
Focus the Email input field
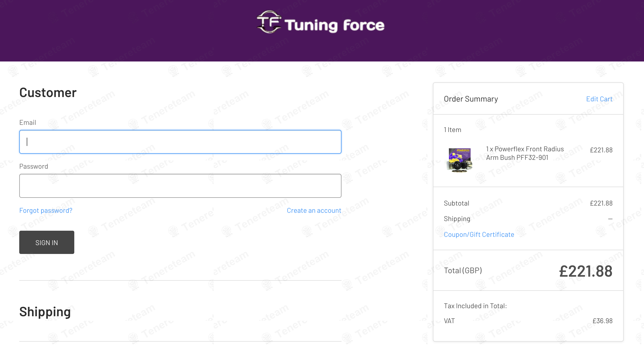pyautogui.click(x=180, y=142)
